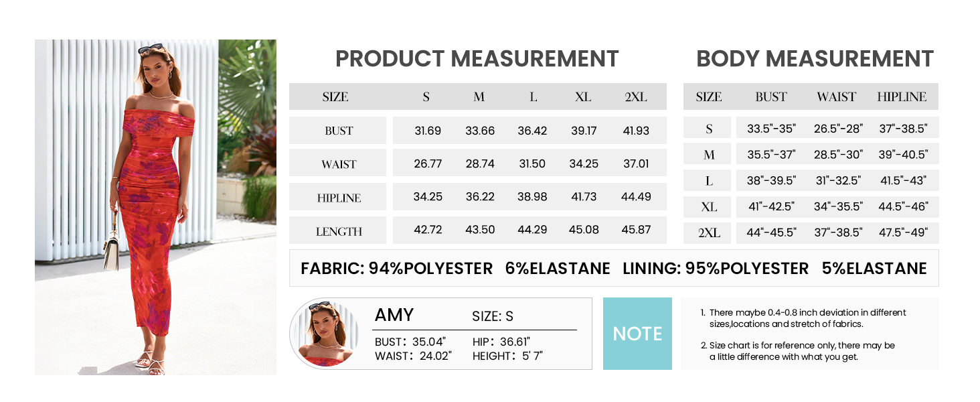Click the PRODUCT MEASUREMENT heading
The image size is (980, 402).
pos(477,59)
